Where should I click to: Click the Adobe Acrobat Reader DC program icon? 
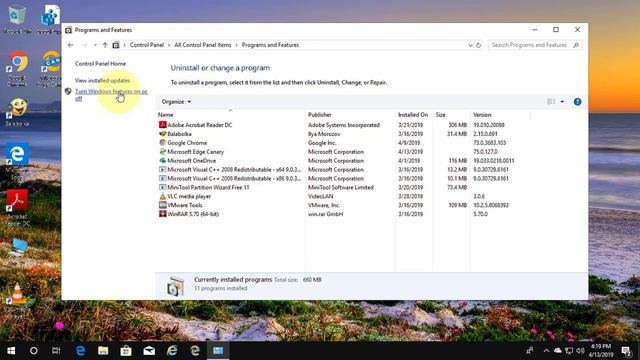162,125
